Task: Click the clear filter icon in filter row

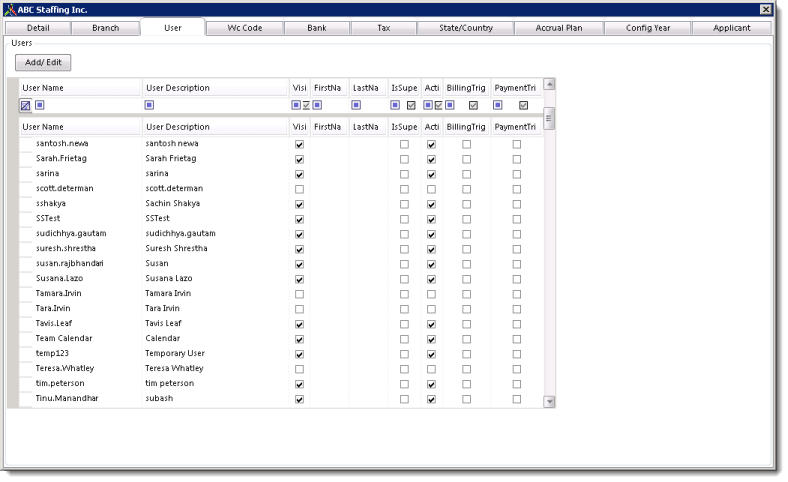Action: (26, 105)
